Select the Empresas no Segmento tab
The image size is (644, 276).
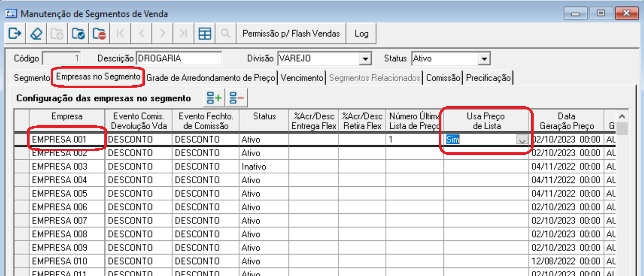(98, 77)
